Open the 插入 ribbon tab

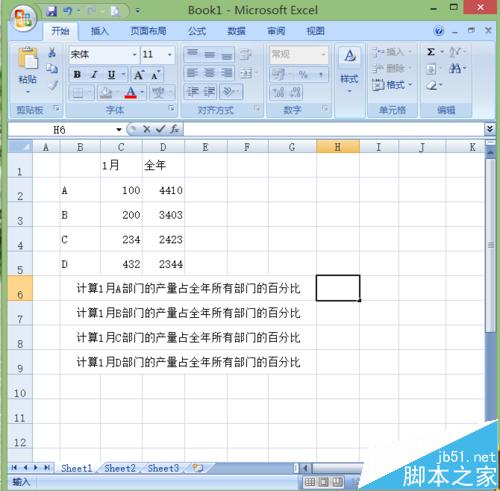100,31
